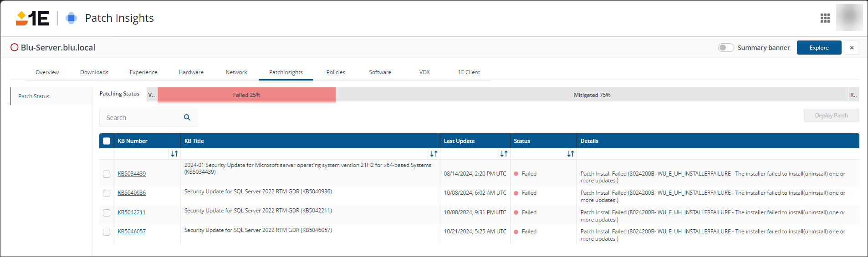Open the KB5040936 link
The width and height of the screenshot is (868, 257).
(x=132, y=193)
